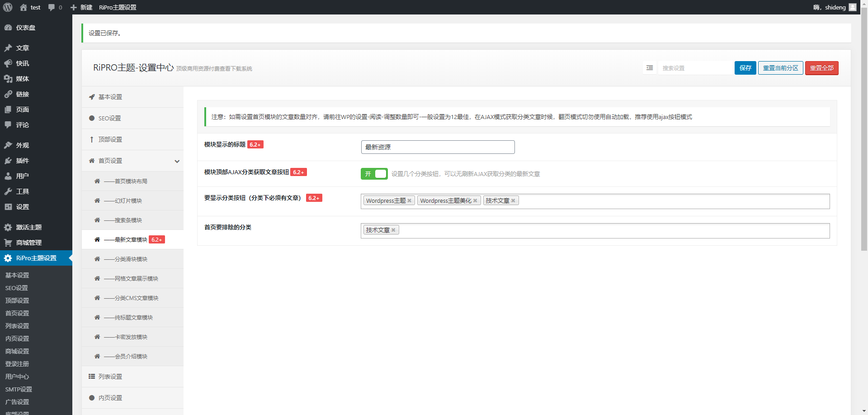Open 链接 links menu
Image resolution: width=868 pixels, height=415 pixels.
coord(36,94)
